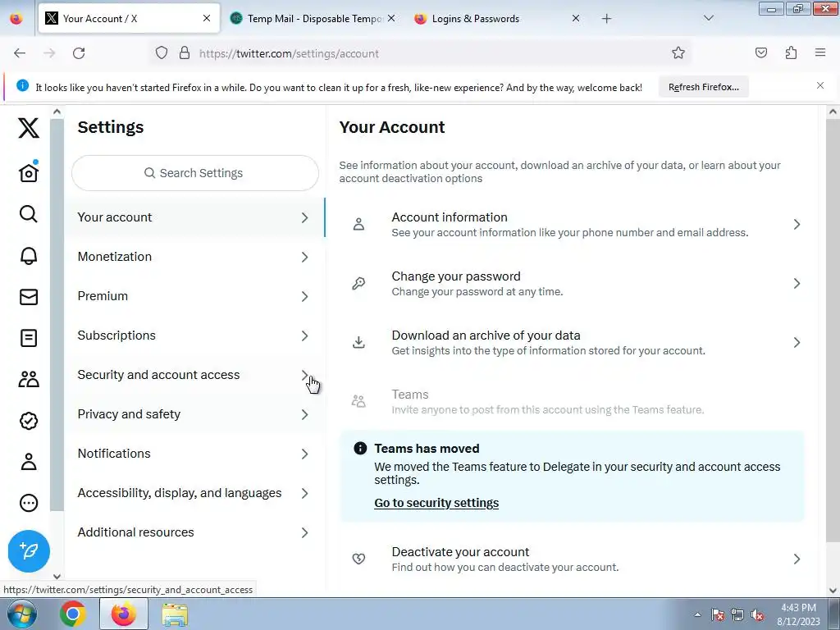The width and height of the screenshot is (840, 630).
Task: Bookmark this page with the star icon
Action: pos(678,53)
